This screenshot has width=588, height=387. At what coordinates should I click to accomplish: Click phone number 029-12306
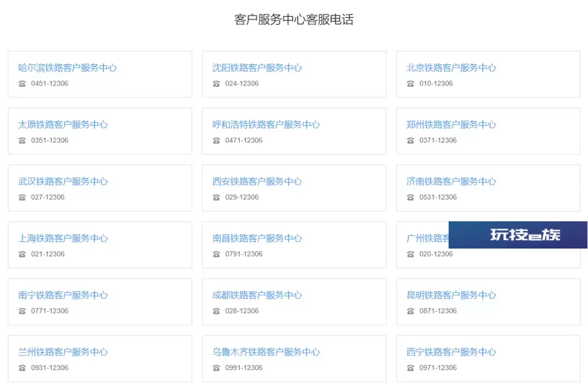(x=242, y=197)
